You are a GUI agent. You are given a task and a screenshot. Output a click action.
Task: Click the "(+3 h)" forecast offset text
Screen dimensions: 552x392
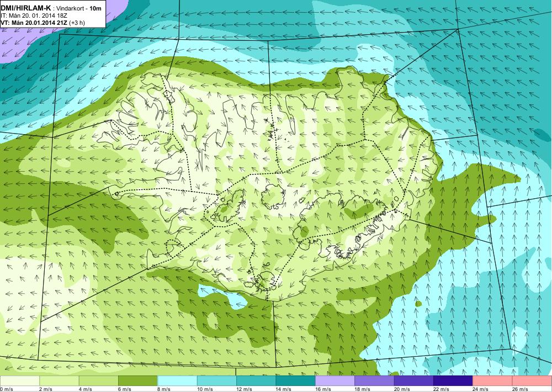[x=77, y=23]
